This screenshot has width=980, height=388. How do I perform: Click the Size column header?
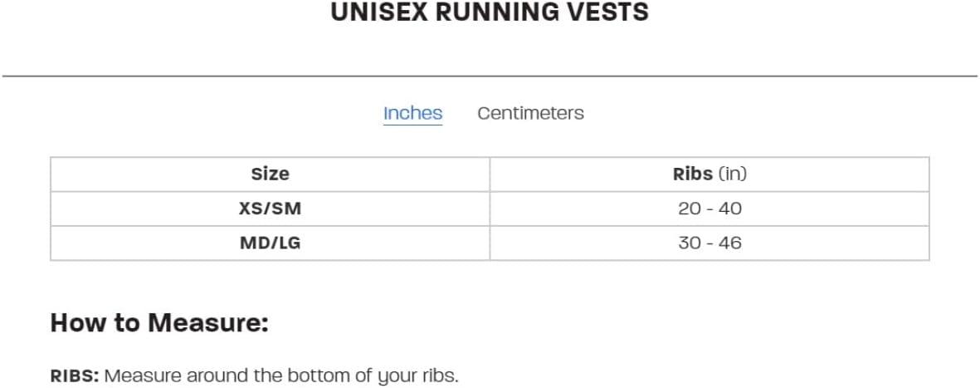[x=270, y=174]
